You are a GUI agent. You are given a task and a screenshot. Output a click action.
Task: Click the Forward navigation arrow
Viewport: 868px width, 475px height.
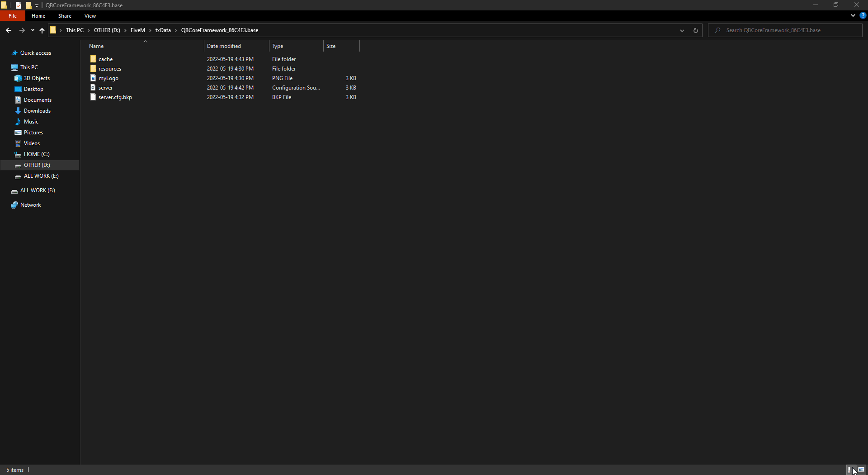pos(22,30)
